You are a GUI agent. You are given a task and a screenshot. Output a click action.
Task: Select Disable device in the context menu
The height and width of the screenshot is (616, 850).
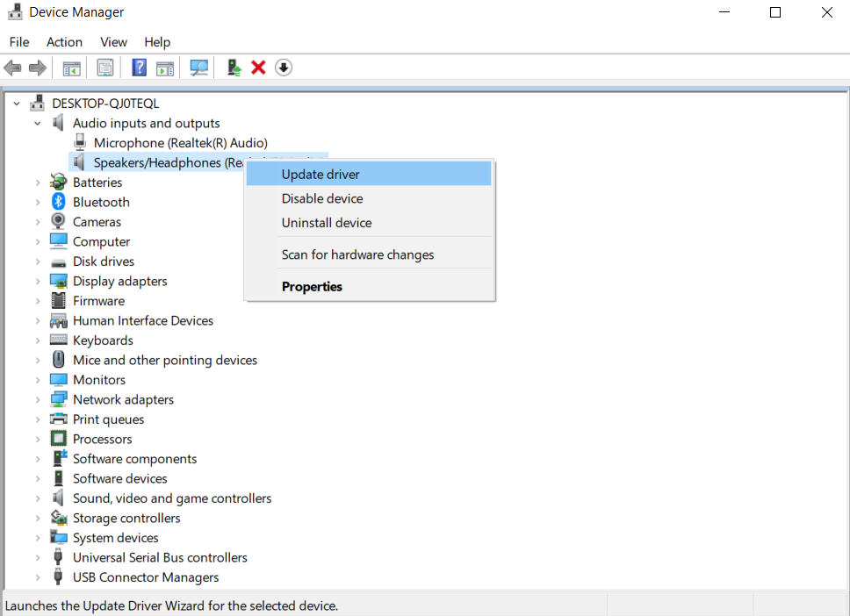(321, 198)
